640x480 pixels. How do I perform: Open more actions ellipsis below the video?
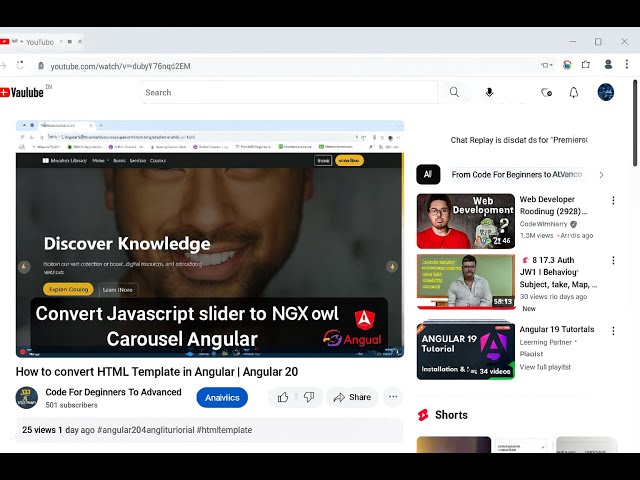pos(393,397)
